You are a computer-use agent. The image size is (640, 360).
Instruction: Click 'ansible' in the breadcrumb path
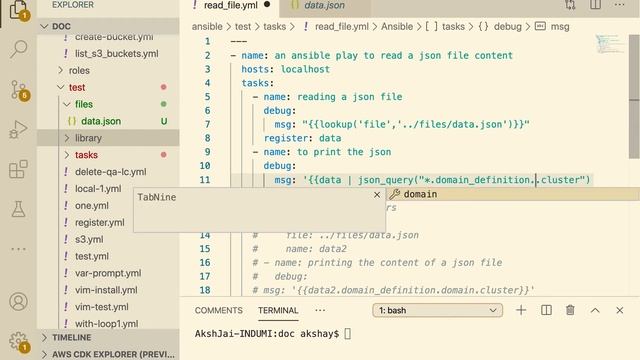tap(207, 27)
